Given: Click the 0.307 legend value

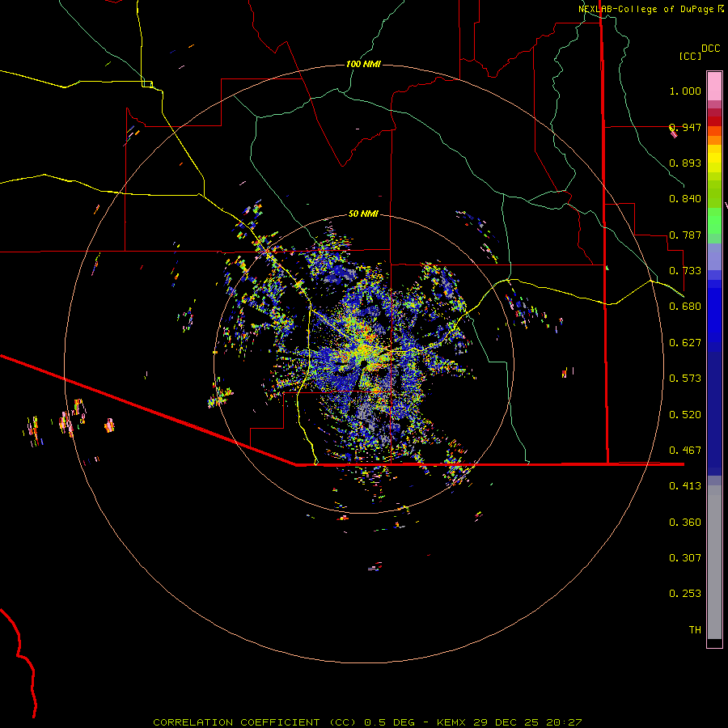Looking at the screenshot, I should 685,558.
